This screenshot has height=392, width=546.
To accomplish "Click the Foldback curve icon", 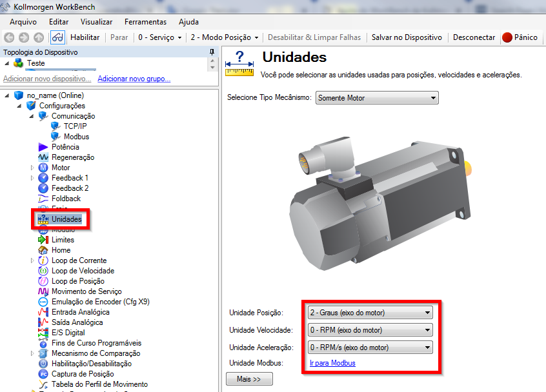I will pyautogui.click(x=43, y=199).
